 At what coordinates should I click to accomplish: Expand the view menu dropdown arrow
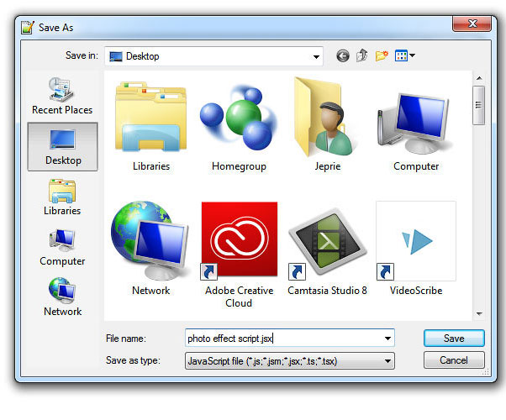click(412, 55)
